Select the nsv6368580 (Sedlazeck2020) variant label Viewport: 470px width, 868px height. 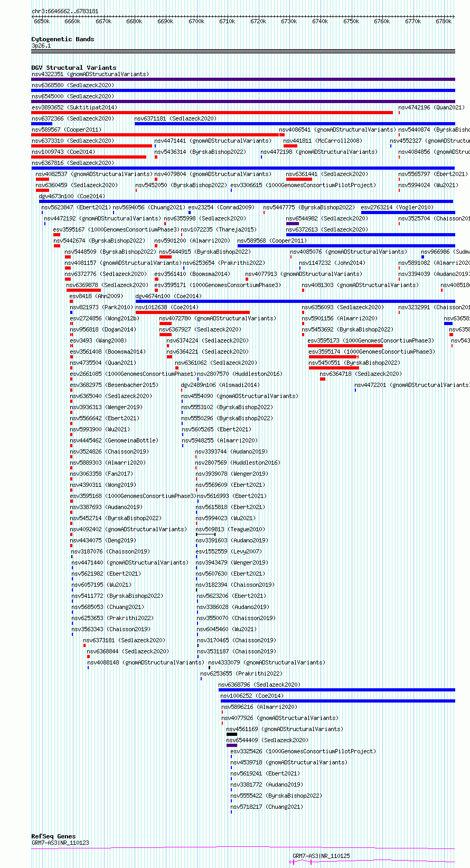tap(72, 85)
